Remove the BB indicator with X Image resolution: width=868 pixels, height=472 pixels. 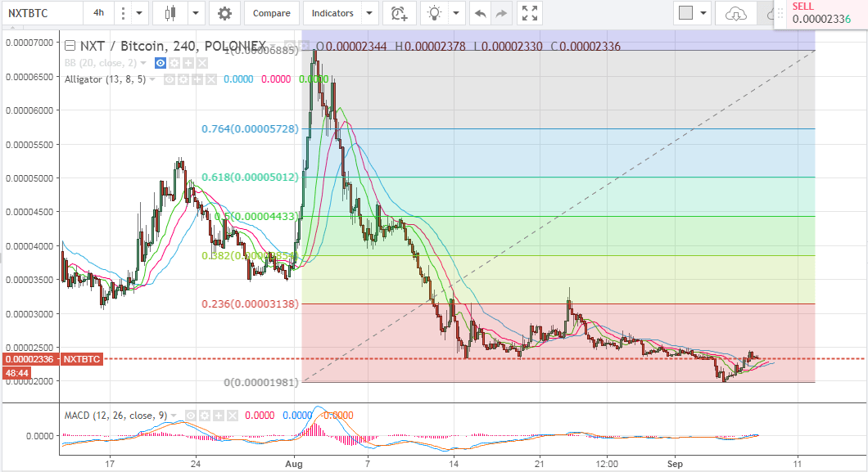[202, 63]
